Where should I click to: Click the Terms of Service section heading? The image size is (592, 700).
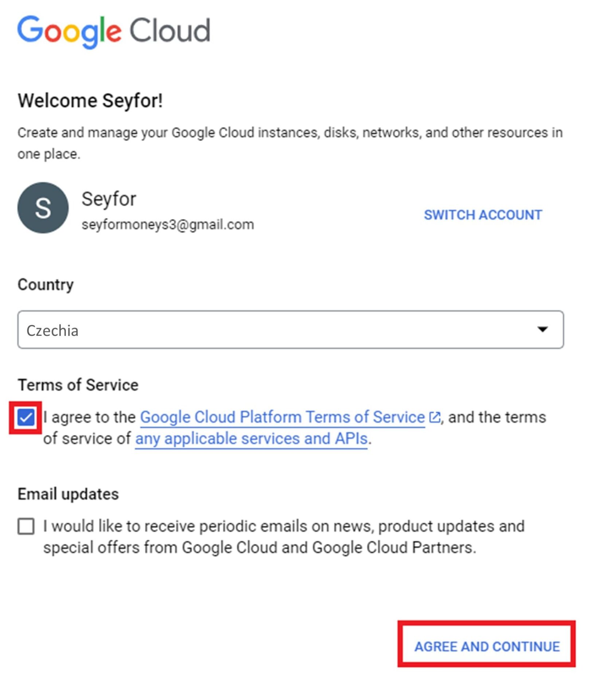coord(78,385)
